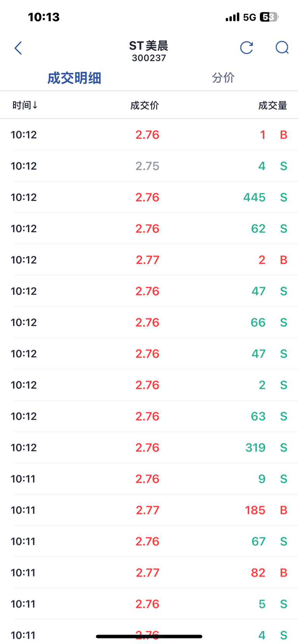Screen dimensions: 298x644
Task: Switch to the 分价 tab
Action: coord(223,78)
